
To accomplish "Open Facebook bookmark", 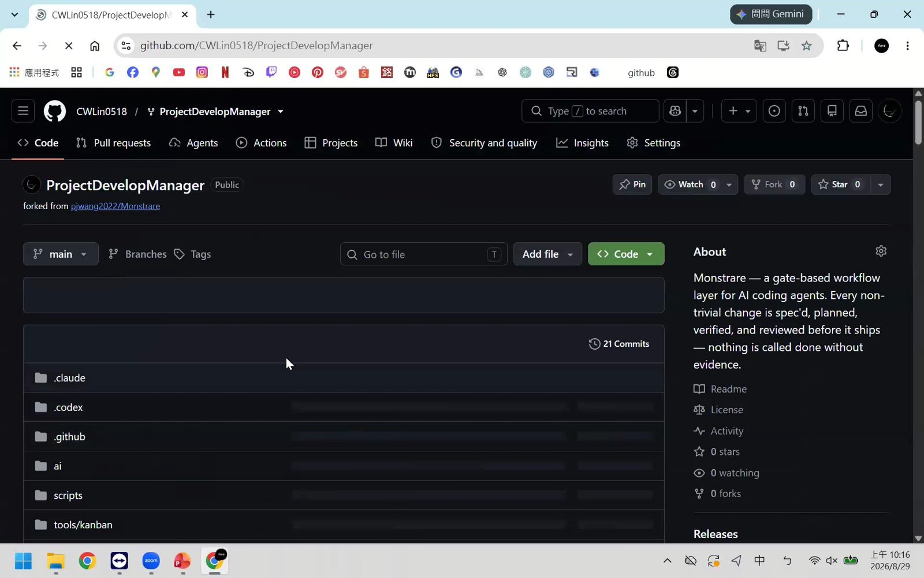I will tap(133, 72).
